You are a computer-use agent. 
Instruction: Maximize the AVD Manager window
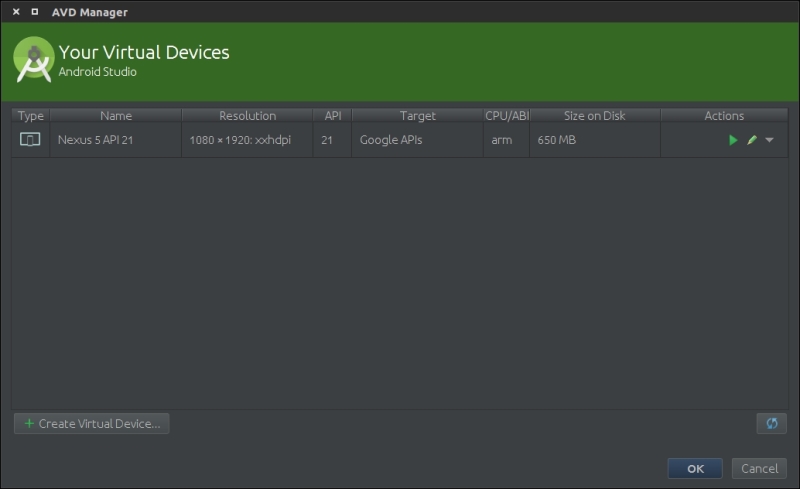(x=35, y=11)
